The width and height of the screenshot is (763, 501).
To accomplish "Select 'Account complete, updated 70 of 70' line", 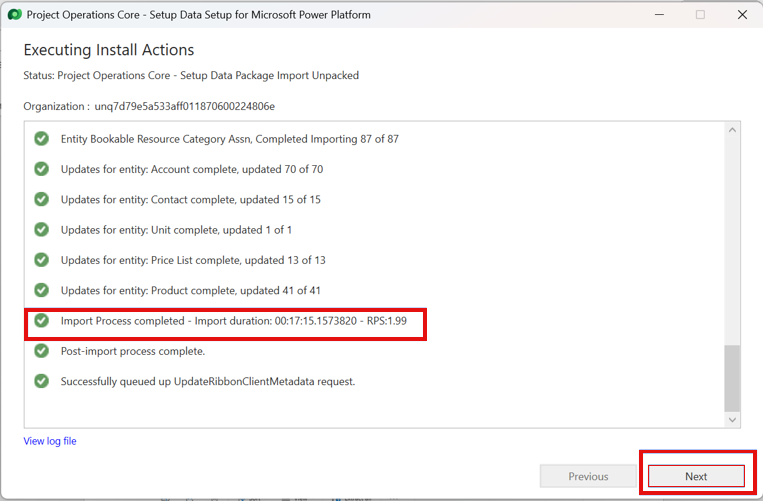I will pos(192,169).
